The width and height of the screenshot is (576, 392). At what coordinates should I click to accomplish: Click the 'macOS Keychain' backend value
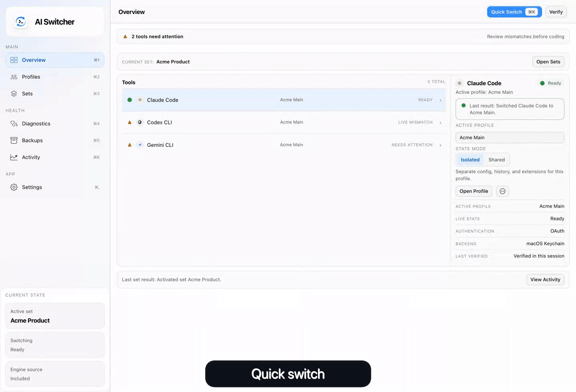point(545,244)
